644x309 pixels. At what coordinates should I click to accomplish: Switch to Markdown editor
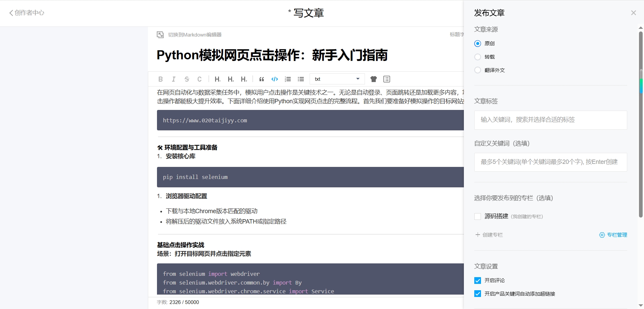coord(195,35)
